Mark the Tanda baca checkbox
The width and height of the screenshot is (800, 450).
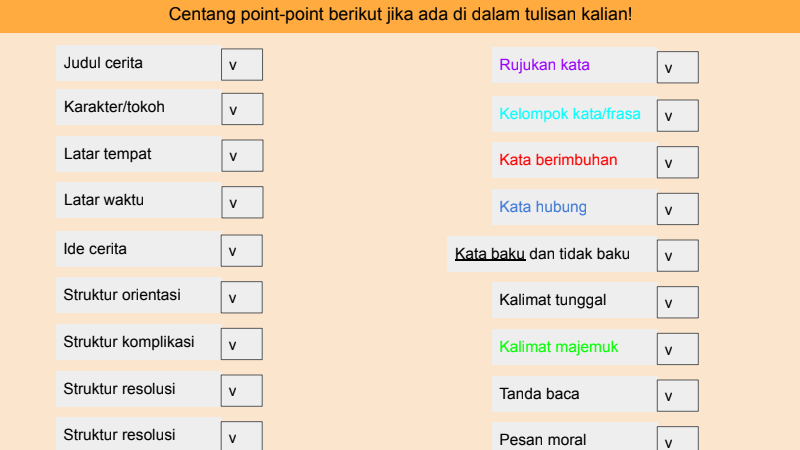pyautogui.click(x=677, y=396)
